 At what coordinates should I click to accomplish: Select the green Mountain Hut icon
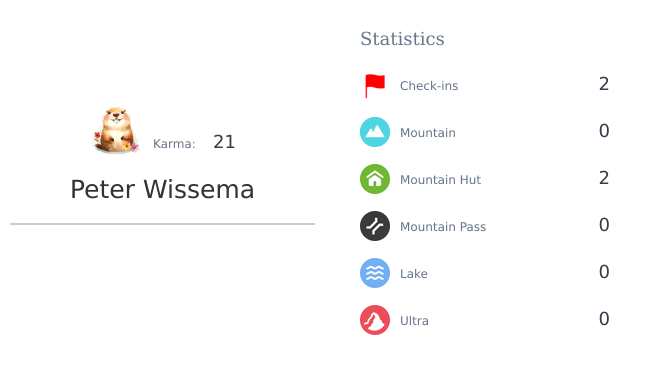(375, 179)
